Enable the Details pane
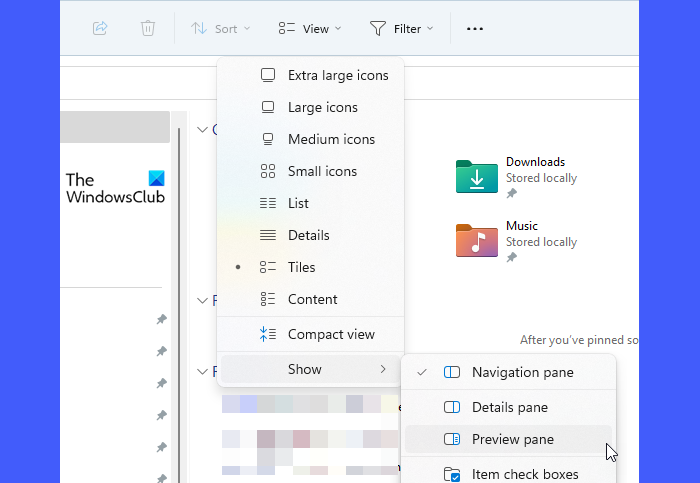 click(509, 407)
